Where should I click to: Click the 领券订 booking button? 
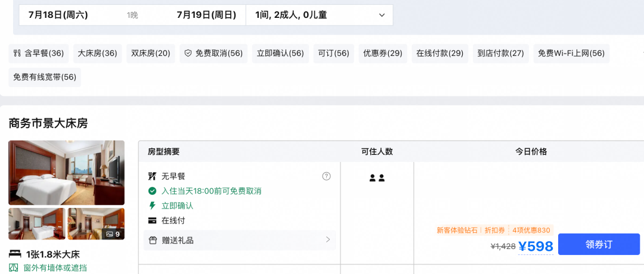(599, 244)
